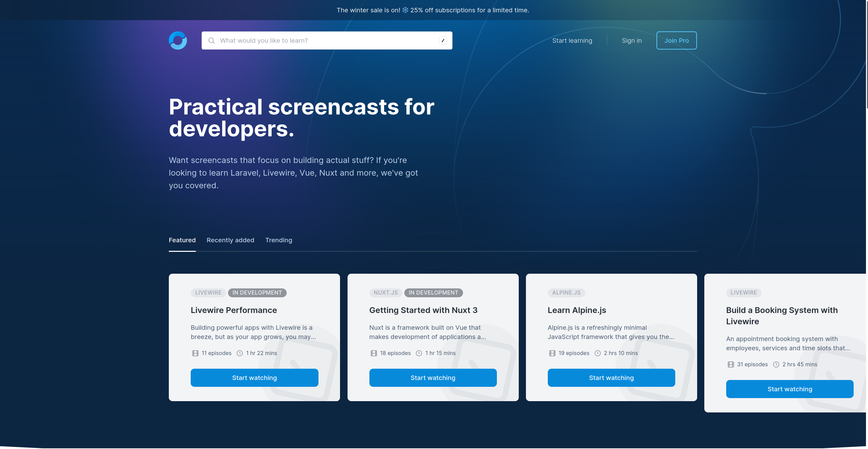Go to Start learning
This screenshot has height=449, width=868.
572,41
